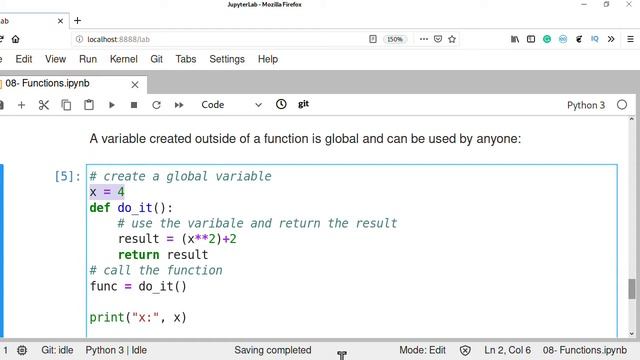Run the selected cell
The width and height of the screenshot is (640, 360).
(x=111, y=105)
